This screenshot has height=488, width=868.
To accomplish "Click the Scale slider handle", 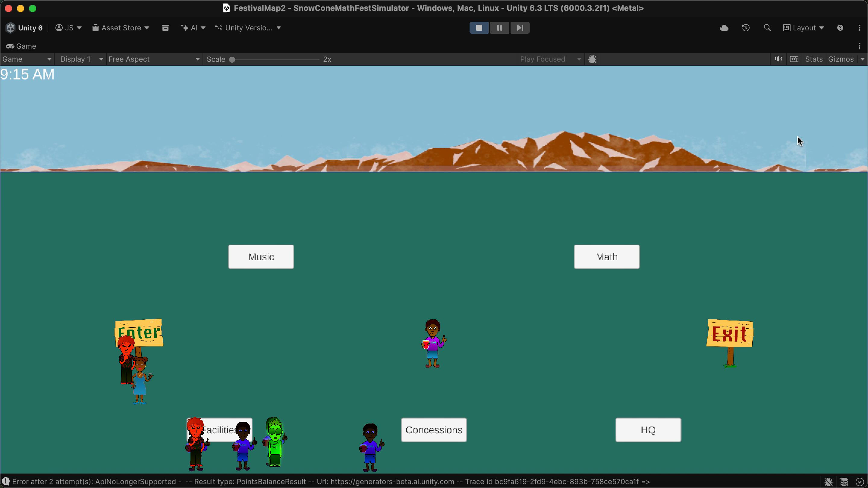I will [232, 60].
